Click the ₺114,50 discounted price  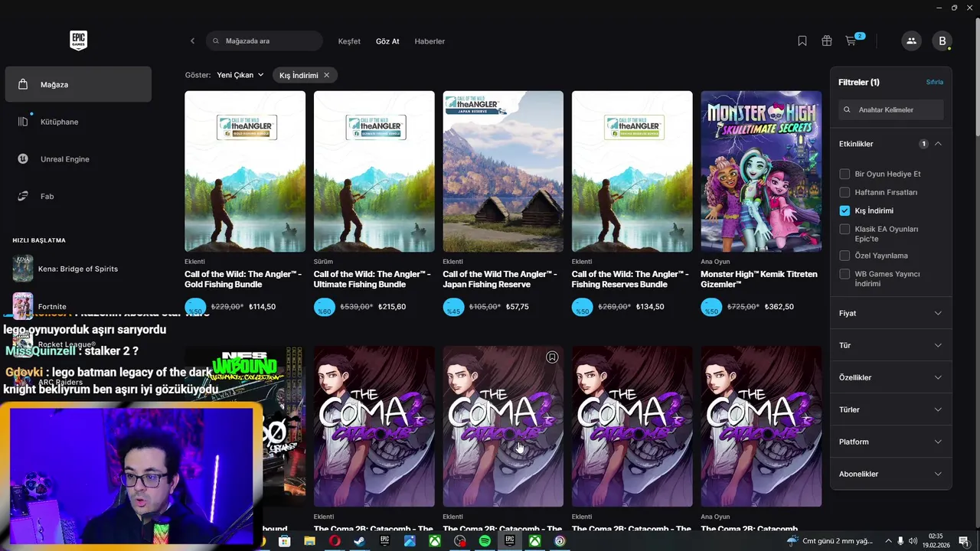tap(262, 307)
